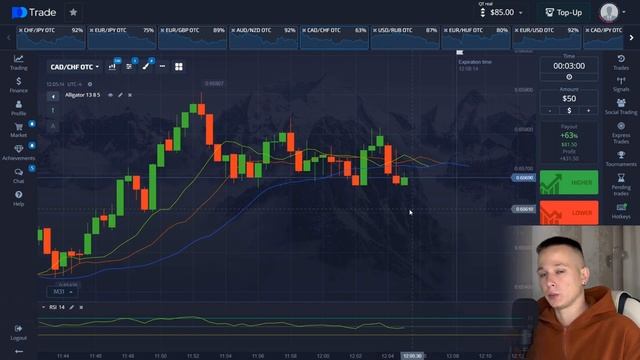Open the drawing tools brush icon
The image size is (640, 360).
[x=146, y=67]
